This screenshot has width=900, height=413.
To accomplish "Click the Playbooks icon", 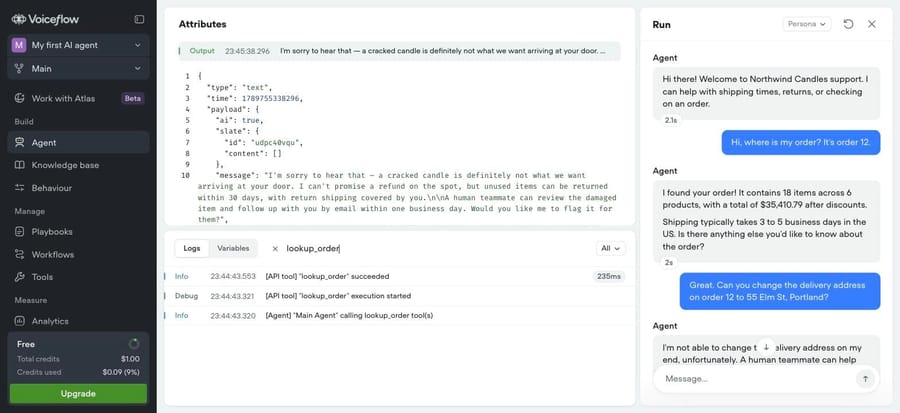I will coord(20,232).
